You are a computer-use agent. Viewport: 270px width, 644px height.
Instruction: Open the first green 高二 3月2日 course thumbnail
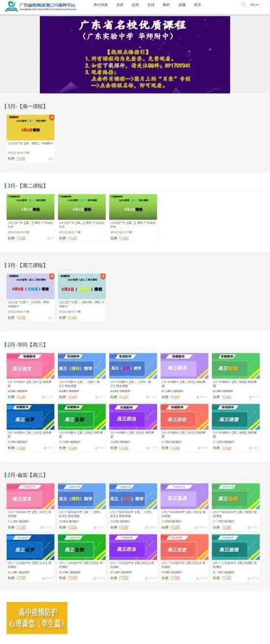30,207
